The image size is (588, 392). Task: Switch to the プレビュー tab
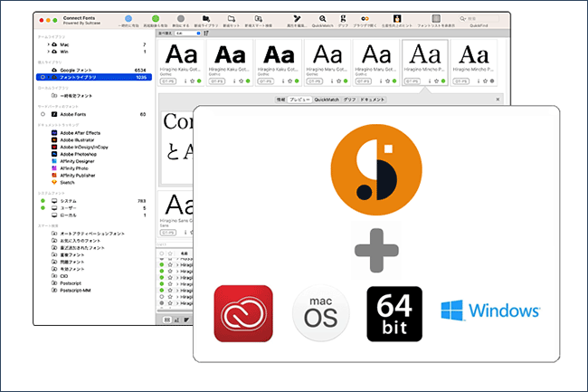pyautogui.click(x=299, y=100)
